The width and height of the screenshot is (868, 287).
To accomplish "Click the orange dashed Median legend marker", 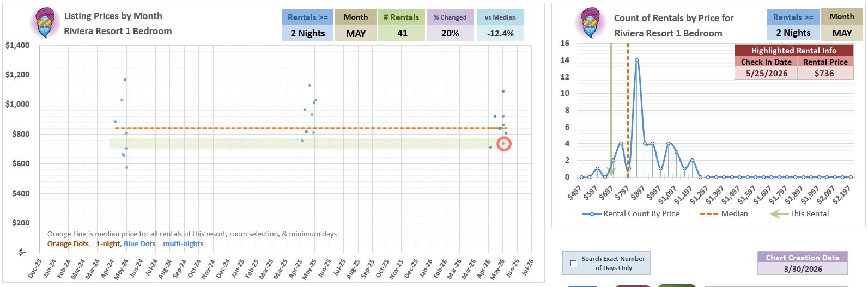I will click(x=709, y=213).
